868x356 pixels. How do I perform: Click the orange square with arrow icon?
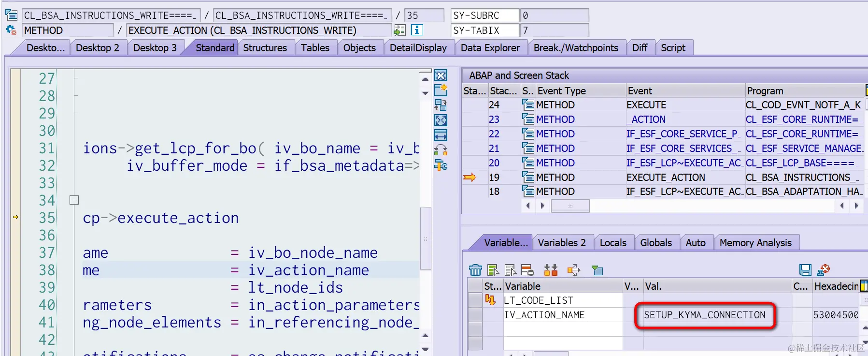click(x=574, y=270)
